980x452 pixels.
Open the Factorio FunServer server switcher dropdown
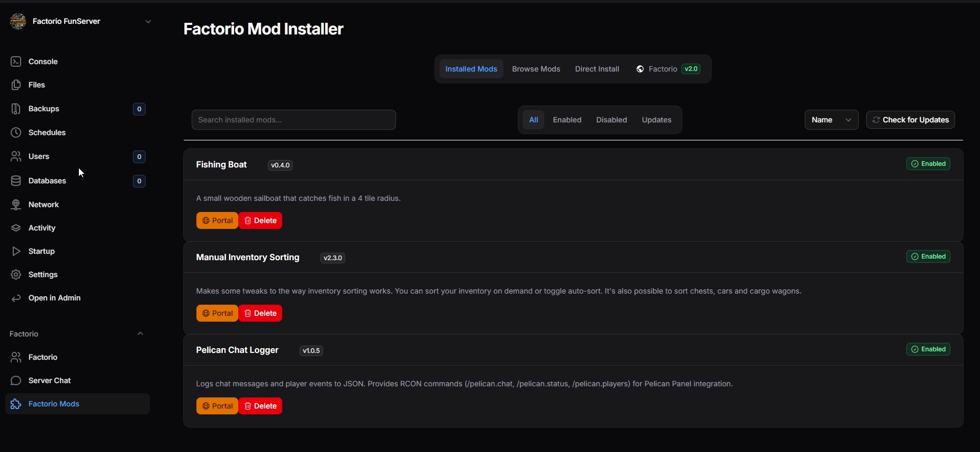[80, 21]
